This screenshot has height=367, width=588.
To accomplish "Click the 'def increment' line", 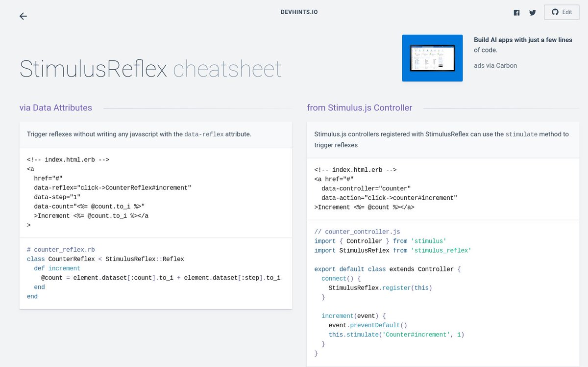I will tap(57, 268).
